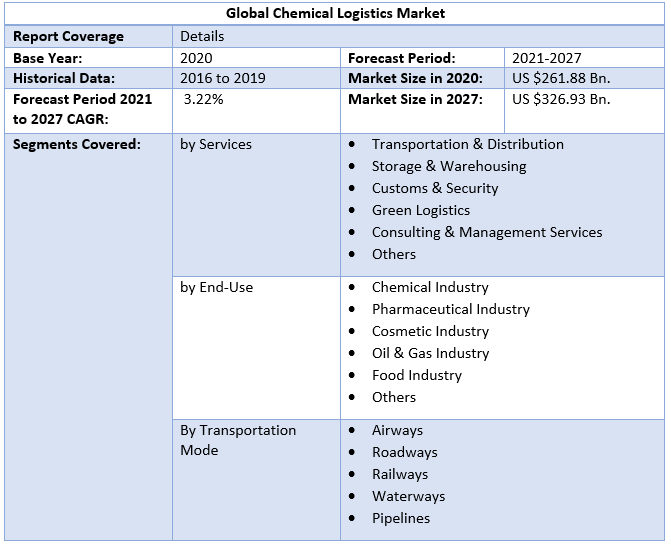
Task: Select the Airways bullet item
Action: 397,430
